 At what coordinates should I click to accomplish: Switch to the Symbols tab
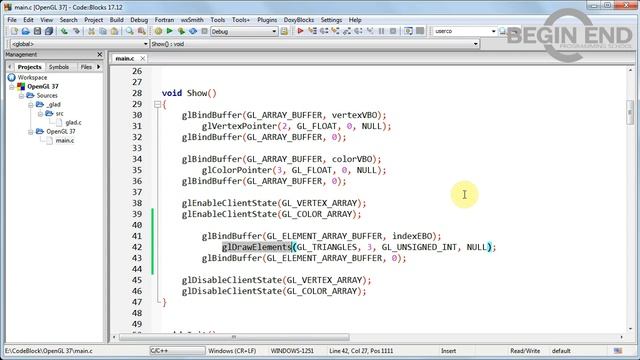pos(59,67)
